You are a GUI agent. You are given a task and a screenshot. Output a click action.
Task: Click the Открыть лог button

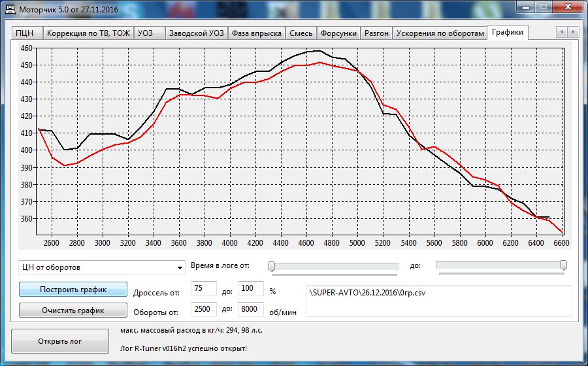(x=60, y=341)
